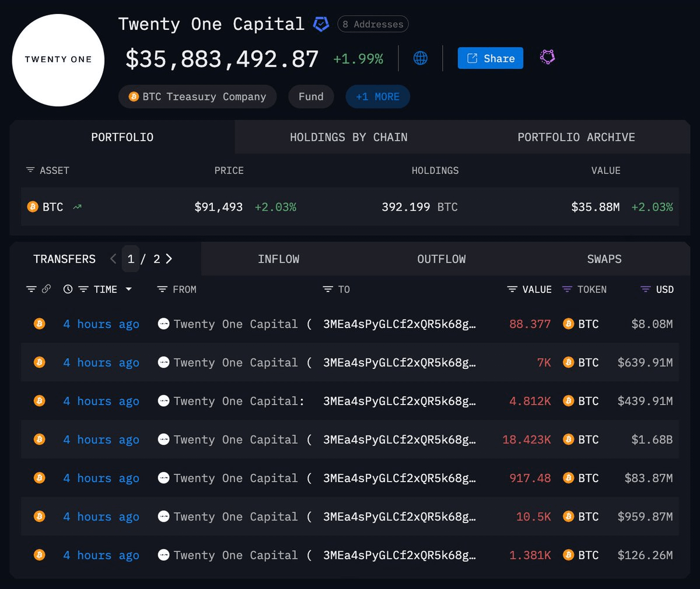Open the 8 Addresses link
Image resolution: width=700 pixels, height=589 pixels.
[372, 24]
